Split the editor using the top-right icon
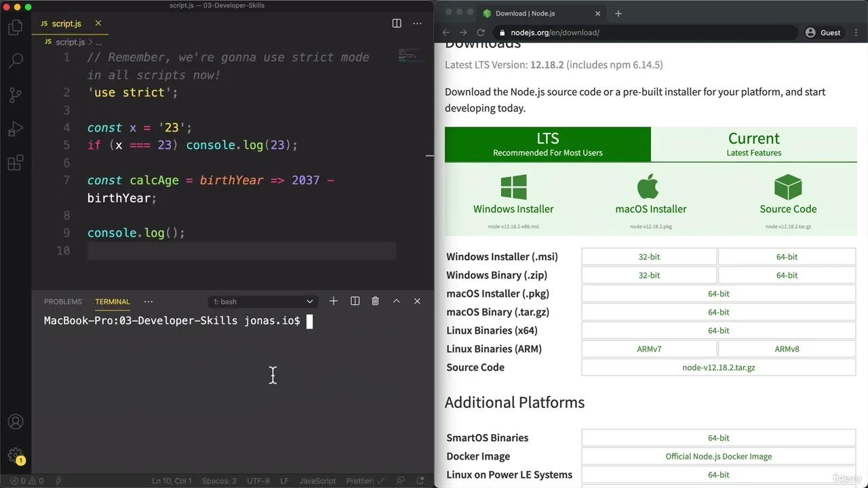Image resolution: width=868 pixels, height=488 pixels. (397, 23)
